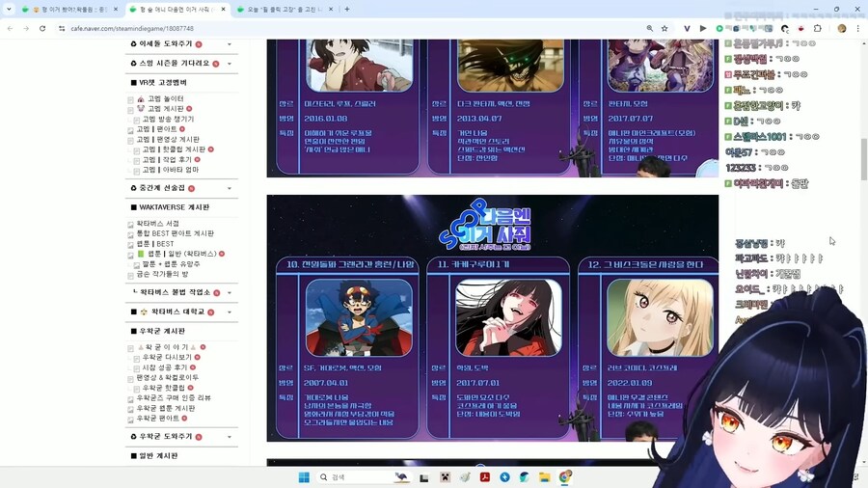This screenshot has height=488, width=868.
Task: Click the 다음엔 이거 사줘 title logo
Action: pos(486,226)
